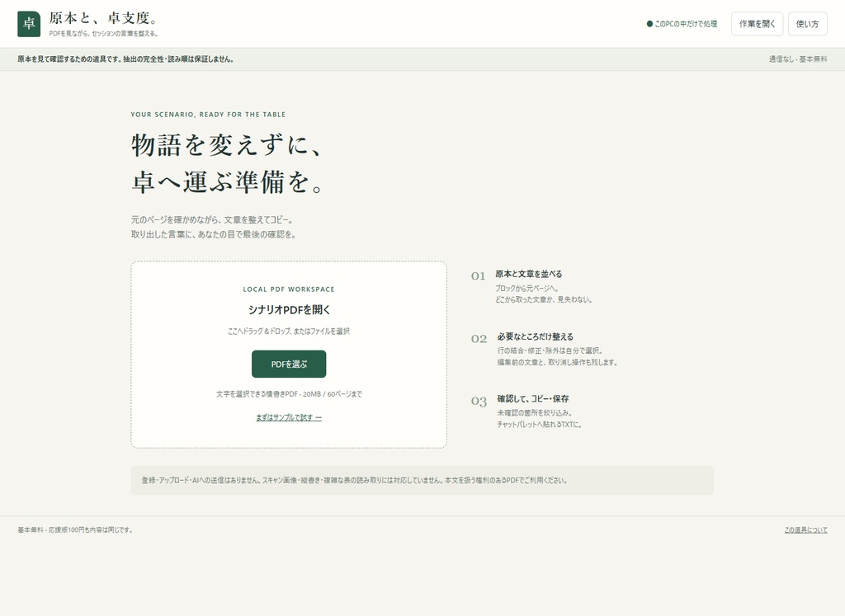Screen dimensions: 845x616
Task: Open the この道具について footer link
Action: [805, 530]
